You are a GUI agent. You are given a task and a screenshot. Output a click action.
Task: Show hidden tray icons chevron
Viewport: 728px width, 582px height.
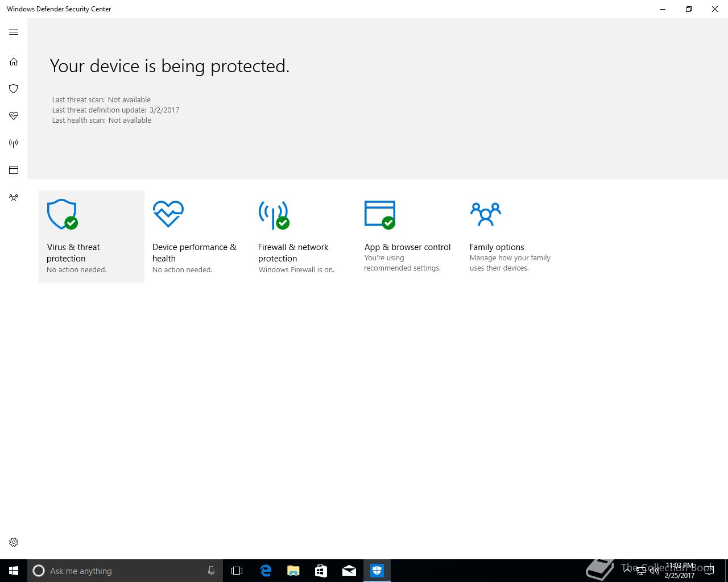pyautogui.click(x=627, y=571)
